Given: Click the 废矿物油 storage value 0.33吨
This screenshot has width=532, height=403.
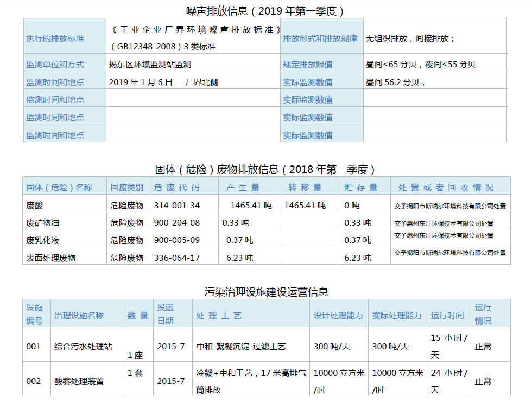Looking at the screenshot, I should tap(358, 223).
